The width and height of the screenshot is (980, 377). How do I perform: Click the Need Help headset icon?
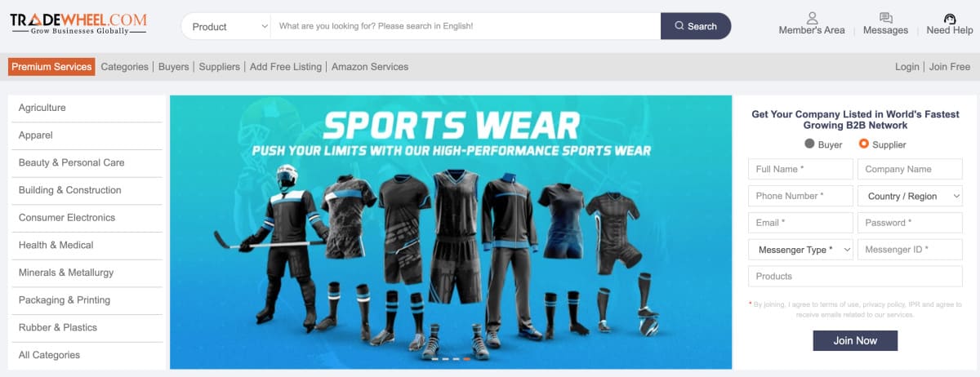tap(950, 17)
